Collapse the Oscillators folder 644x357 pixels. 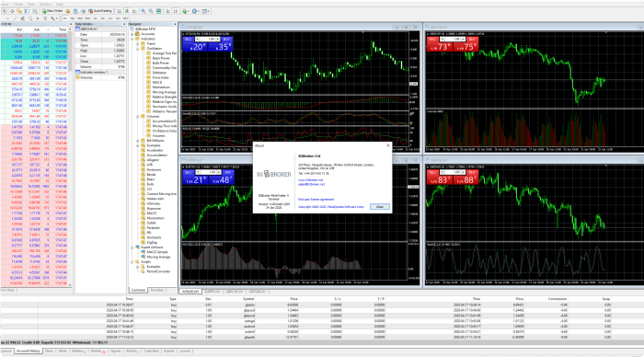(138, 49)
